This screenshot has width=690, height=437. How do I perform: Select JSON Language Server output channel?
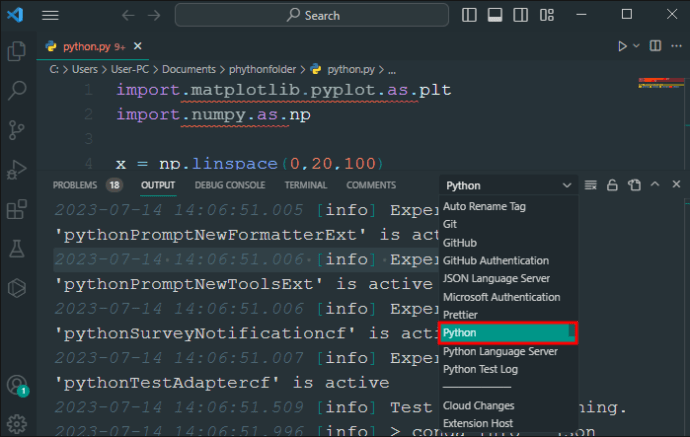(508, 279)
